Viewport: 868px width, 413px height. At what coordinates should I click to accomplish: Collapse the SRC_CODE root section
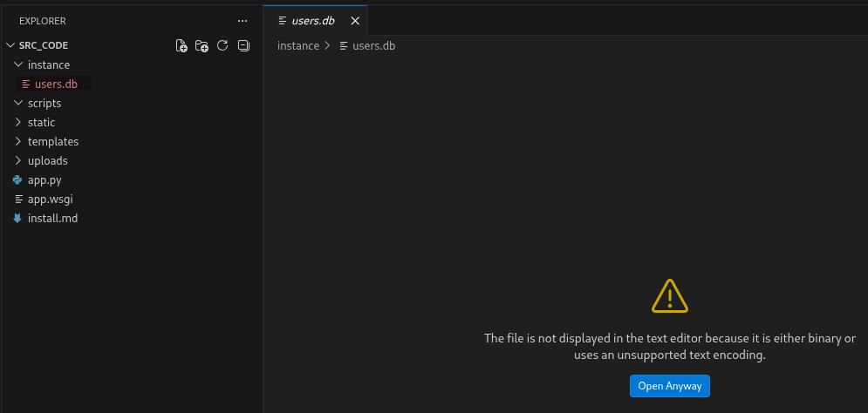[10, 45]
